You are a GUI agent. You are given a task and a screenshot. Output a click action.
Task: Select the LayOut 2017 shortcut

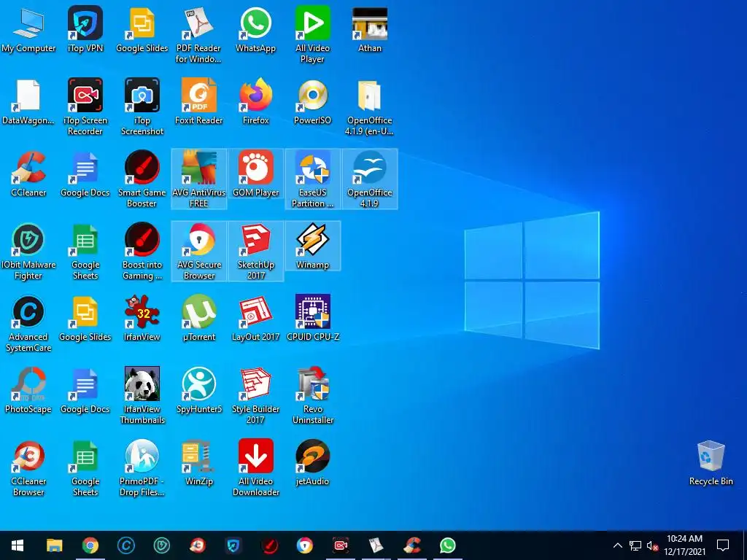click(x=256, y=319)
